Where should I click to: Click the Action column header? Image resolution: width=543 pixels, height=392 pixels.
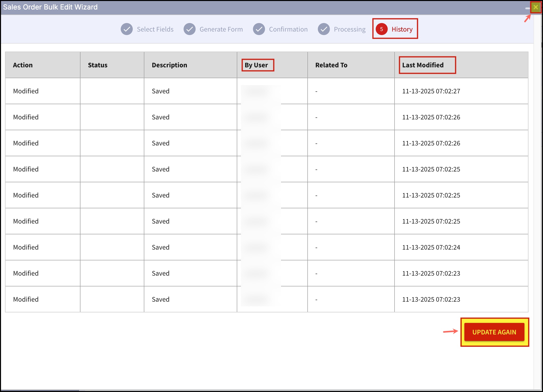23,65
